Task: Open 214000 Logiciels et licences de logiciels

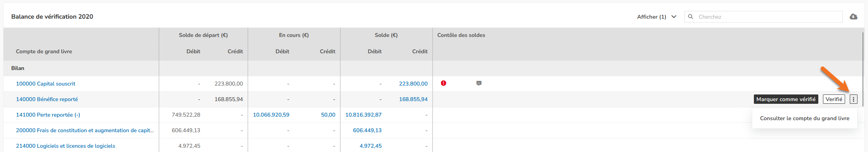Action: coord(66,146)
